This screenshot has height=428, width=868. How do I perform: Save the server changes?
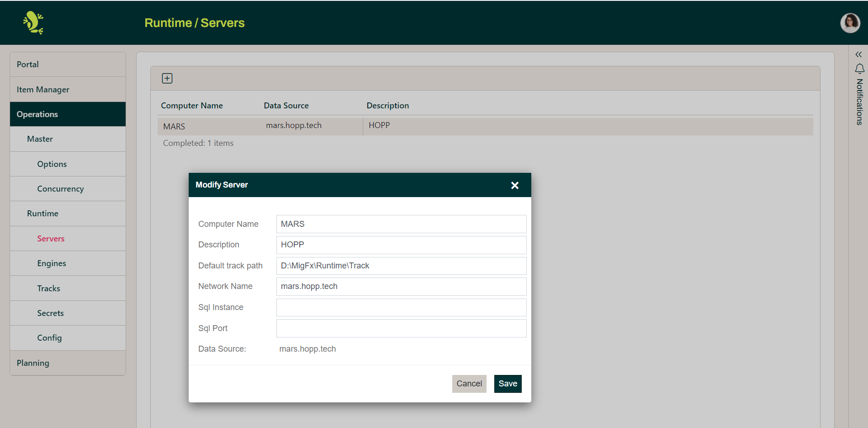pyautogui.click(x=508, y=384)
